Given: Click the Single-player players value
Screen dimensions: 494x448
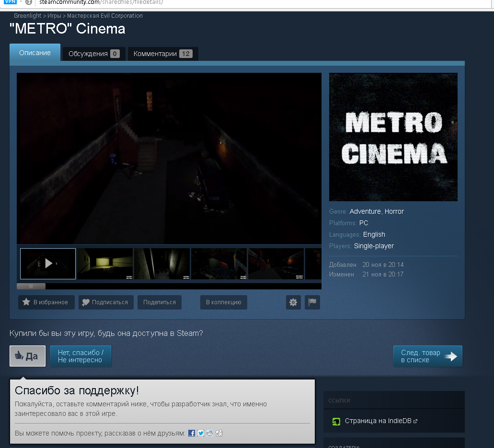Looking at the screenshot, I should (x=374, y=246).
